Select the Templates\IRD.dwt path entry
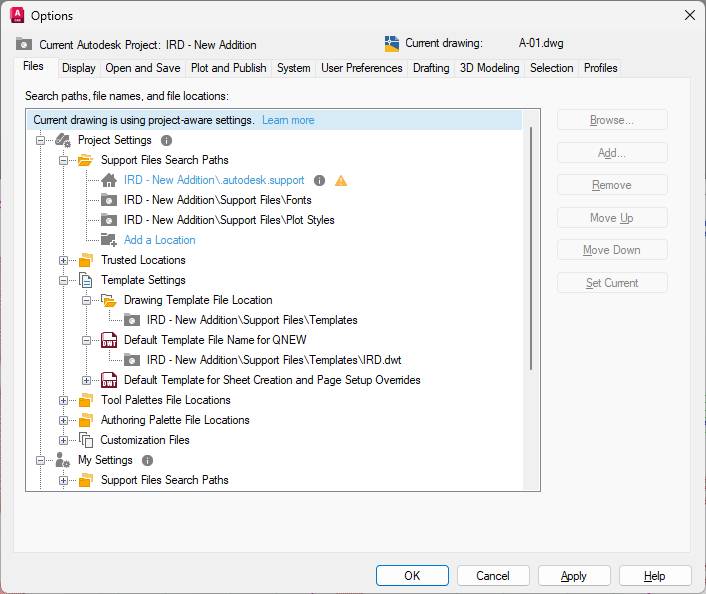Screen dimensions: 706x594 [274, 360]
